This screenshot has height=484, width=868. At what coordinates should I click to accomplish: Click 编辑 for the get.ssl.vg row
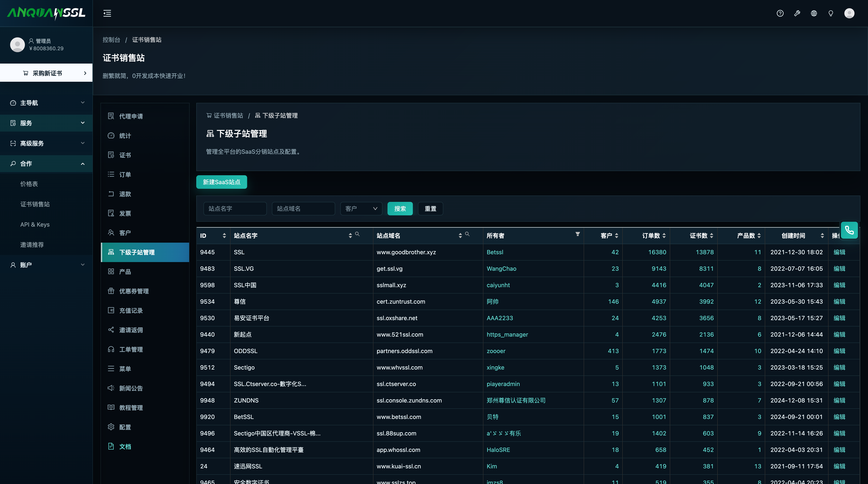coord(839,269)
